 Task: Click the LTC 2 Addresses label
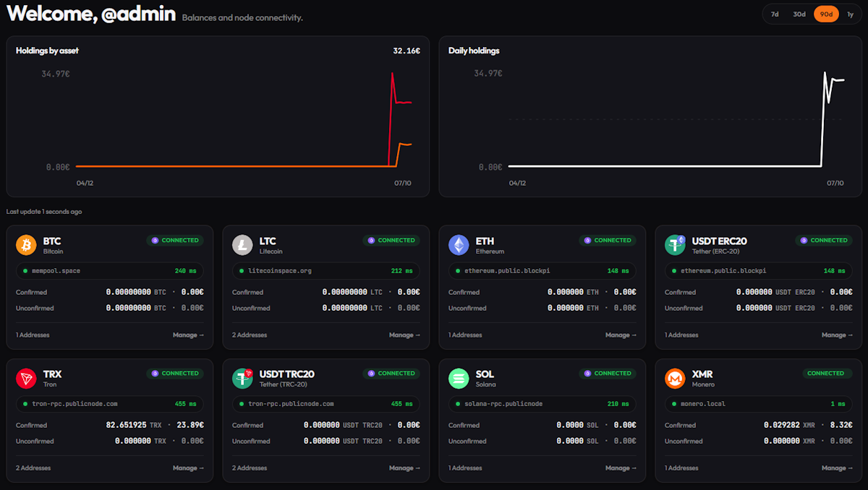tap(250, 335)
